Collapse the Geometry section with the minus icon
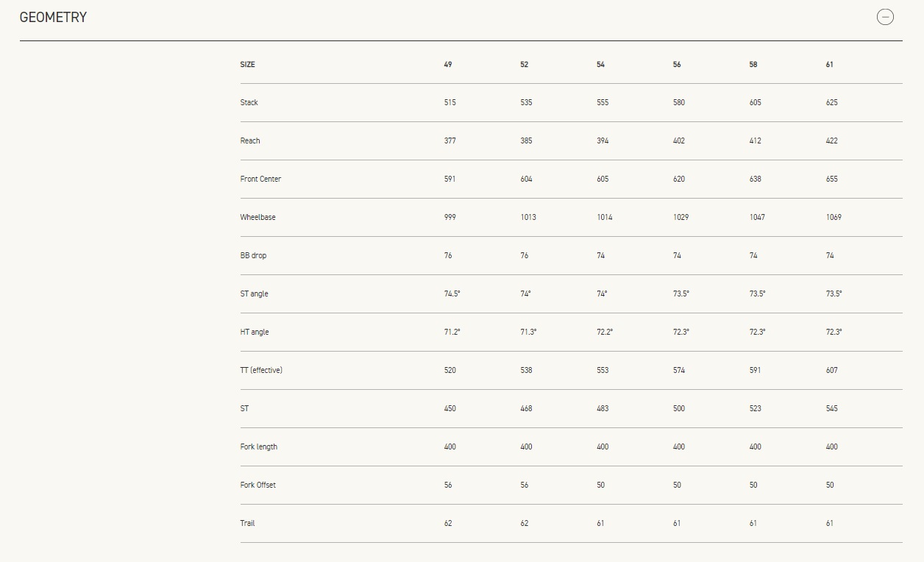This screenshot has height=562, width=924. point(885,17)
